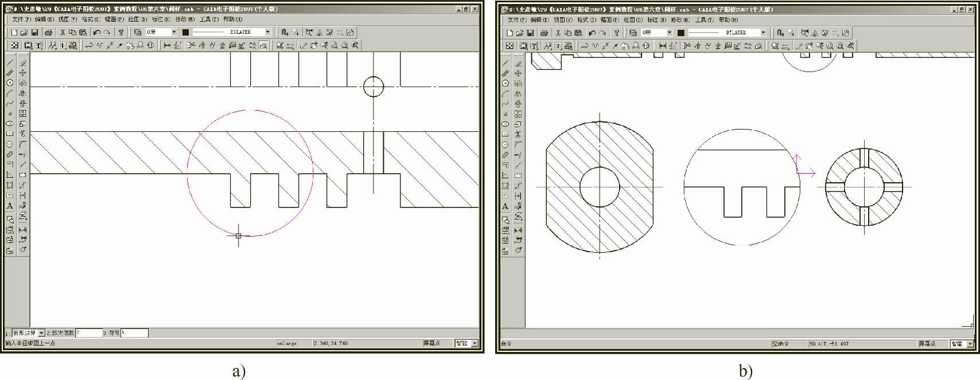Open 格式(S) menu in left window
The height and width of the screenshot is (380, 980).
91,19
